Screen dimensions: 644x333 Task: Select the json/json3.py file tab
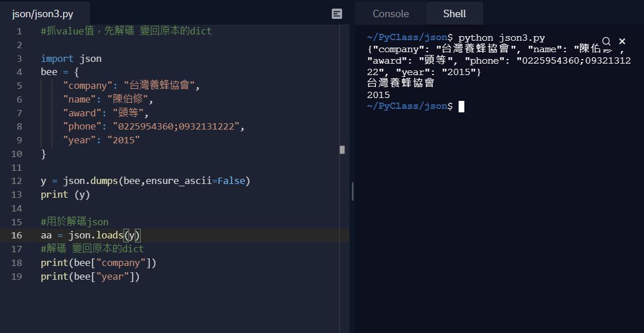(43, 13)
